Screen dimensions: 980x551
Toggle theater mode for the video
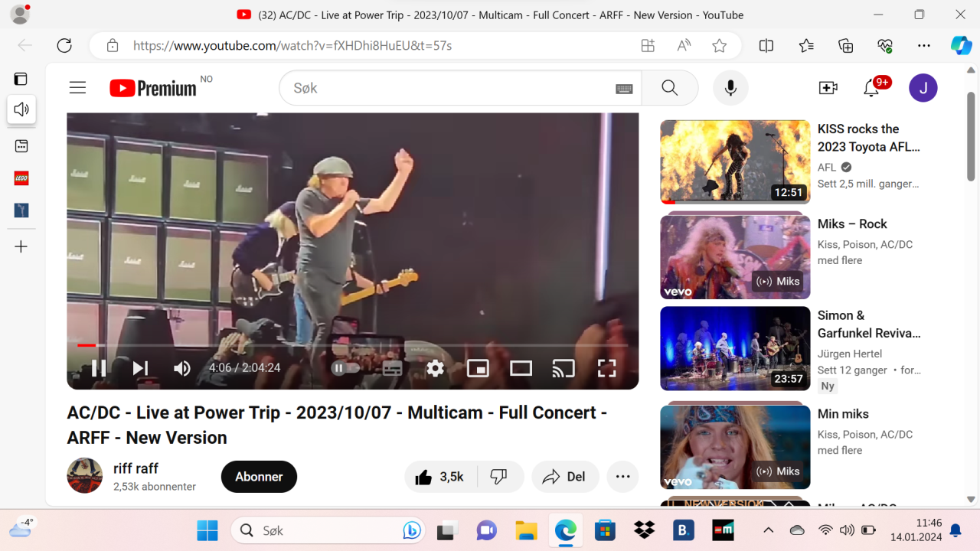point(521,368)
